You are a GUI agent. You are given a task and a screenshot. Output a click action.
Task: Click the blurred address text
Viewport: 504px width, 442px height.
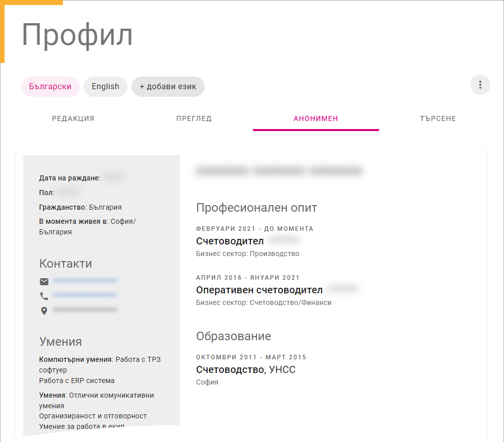coord(85,309)
